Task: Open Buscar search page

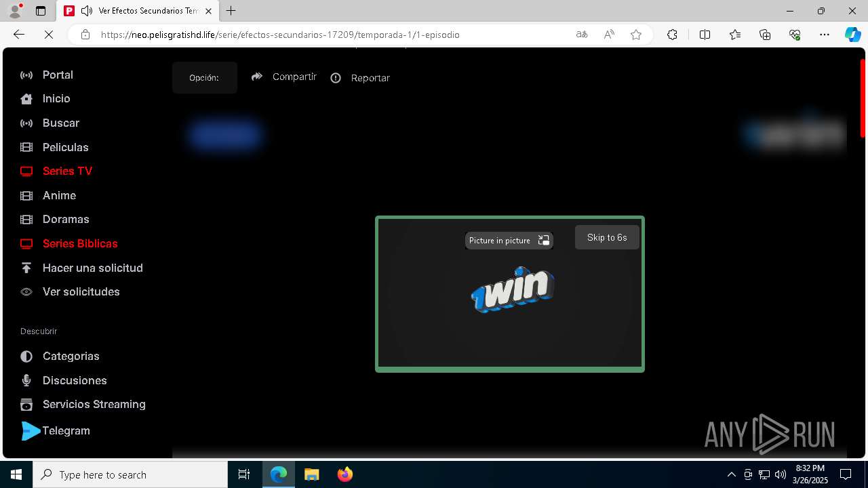Action: [61, 123]
